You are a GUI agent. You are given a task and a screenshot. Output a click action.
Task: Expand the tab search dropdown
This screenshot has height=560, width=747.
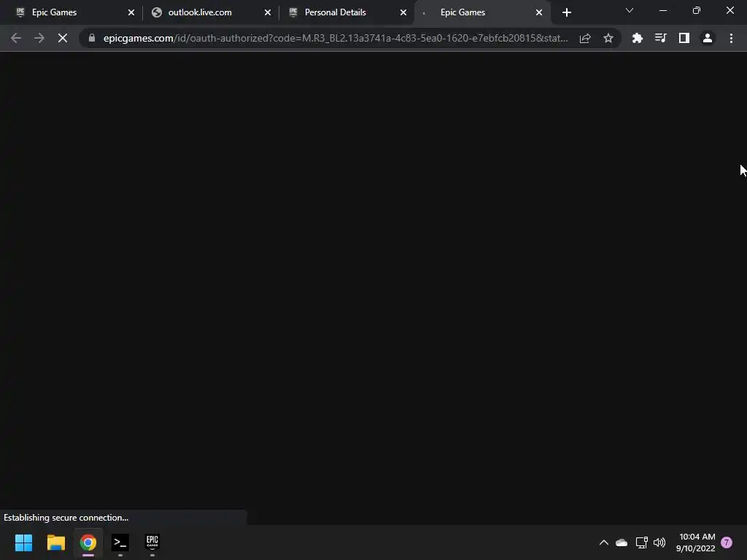pos(630,10)
